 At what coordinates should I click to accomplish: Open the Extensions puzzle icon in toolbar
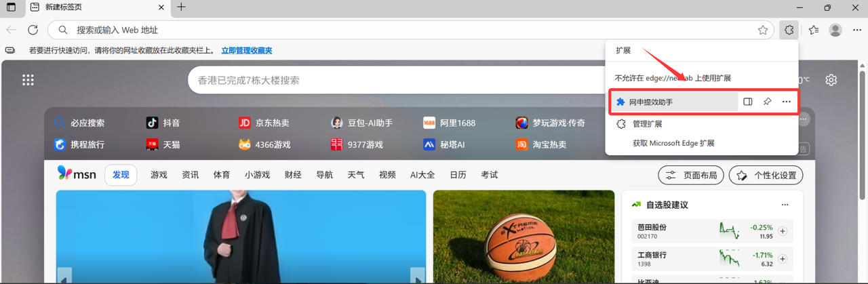pos(789,30)
